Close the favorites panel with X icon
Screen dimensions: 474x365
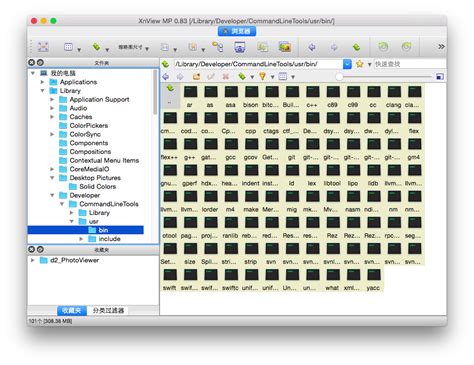click(31, 249)
